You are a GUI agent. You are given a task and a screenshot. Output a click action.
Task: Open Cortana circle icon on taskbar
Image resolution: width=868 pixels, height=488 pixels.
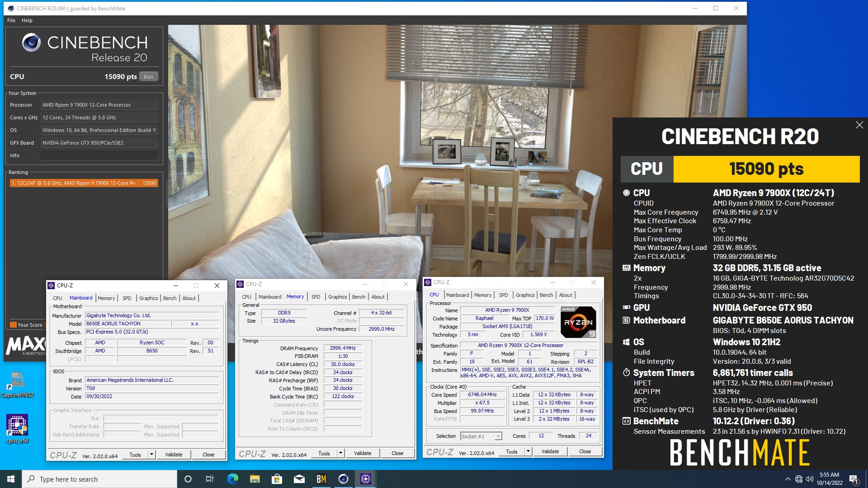[188, 479]
